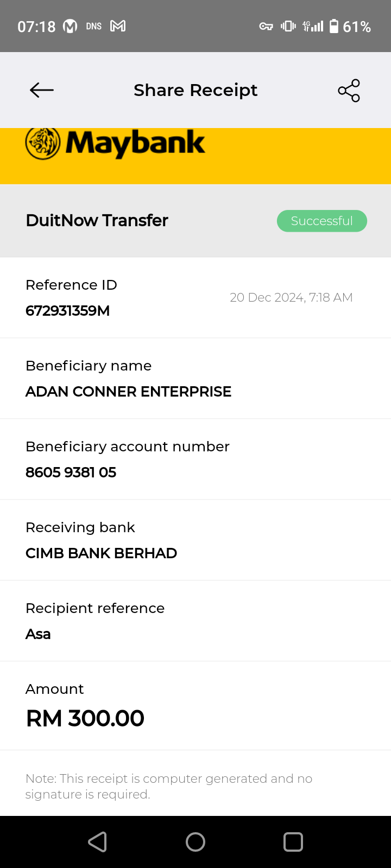The width and height of the screenshot is (391, 868).
Task: Tap beneficiary name ADAN CONNER ENTERPRISE
Action: point(129,392)
